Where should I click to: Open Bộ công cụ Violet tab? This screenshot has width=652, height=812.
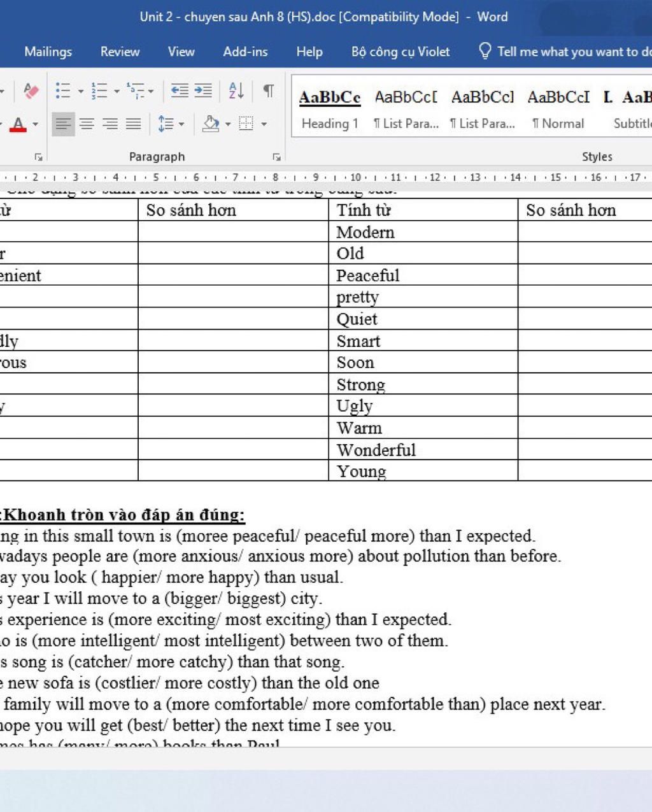pyautogui.click(x=400, y=52)
